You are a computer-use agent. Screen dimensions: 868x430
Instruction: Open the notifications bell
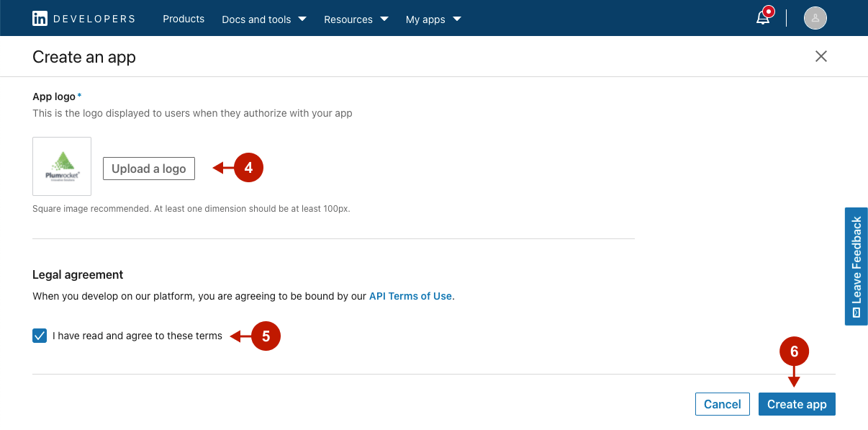tap(763, 19)
